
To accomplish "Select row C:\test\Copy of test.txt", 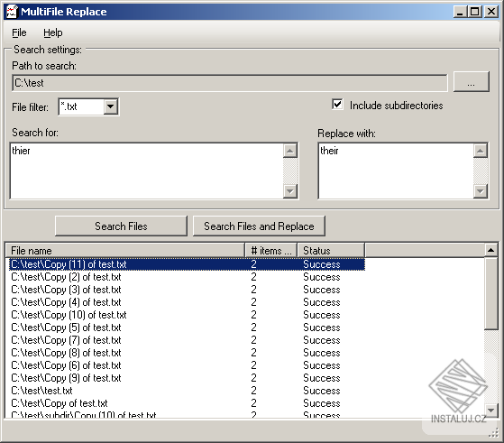I will click(x=187, y=403).
